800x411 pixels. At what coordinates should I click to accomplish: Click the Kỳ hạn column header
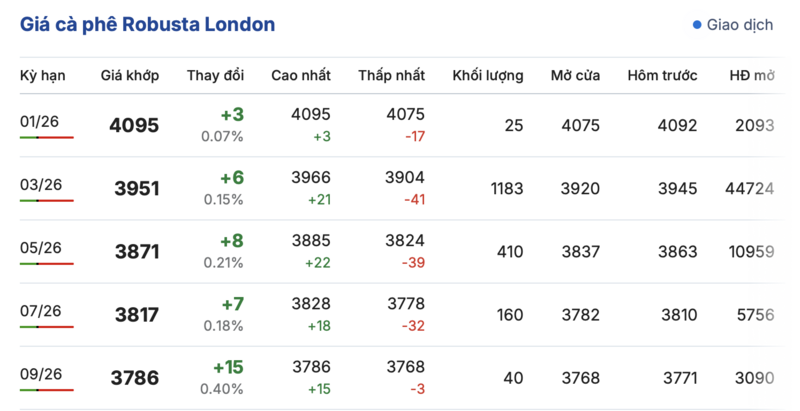click(43, 76)
